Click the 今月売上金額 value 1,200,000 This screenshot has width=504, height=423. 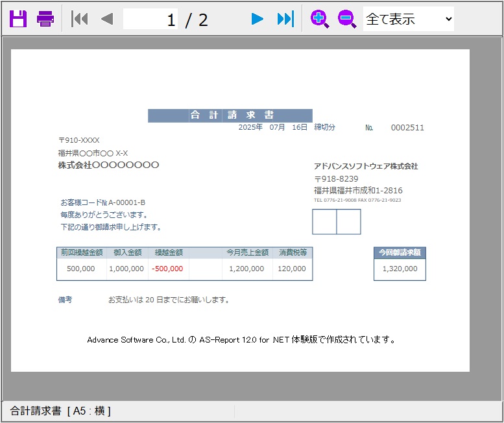(x=246, y=269)
